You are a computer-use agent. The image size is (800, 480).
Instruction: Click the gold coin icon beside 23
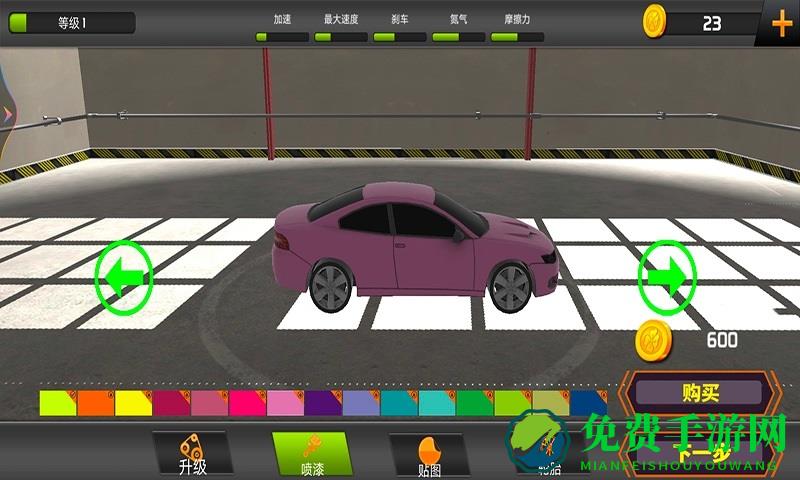point(655,20)
